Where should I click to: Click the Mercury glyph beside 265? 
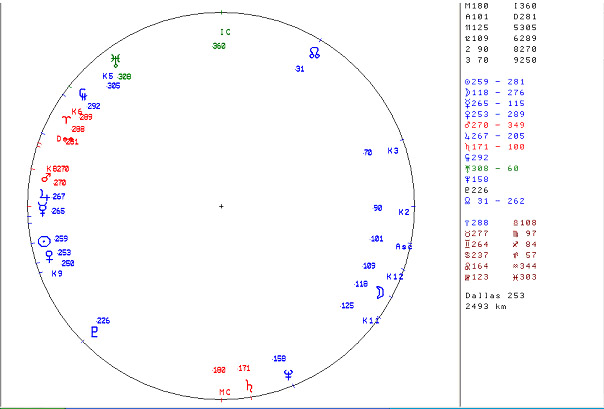(x=42, y=209)
